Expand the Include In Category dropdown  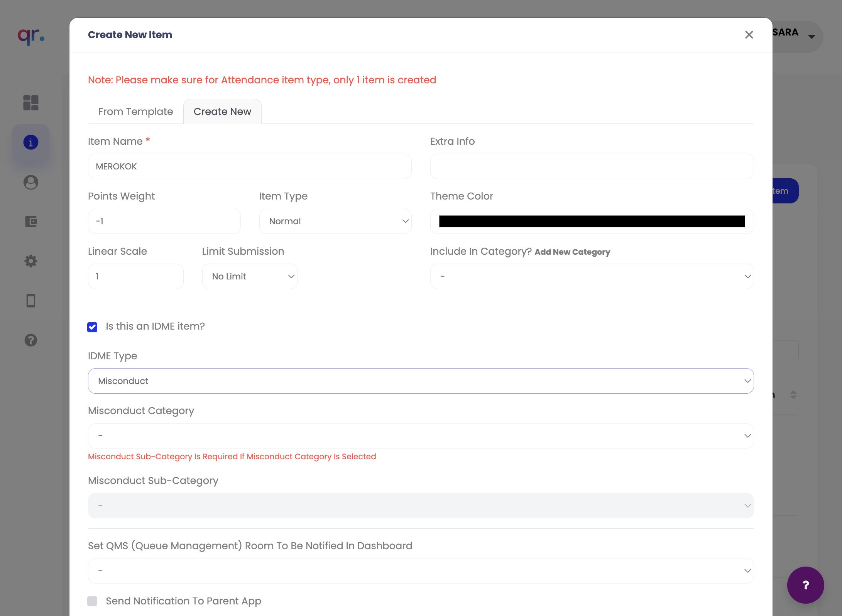pos(592,276)
